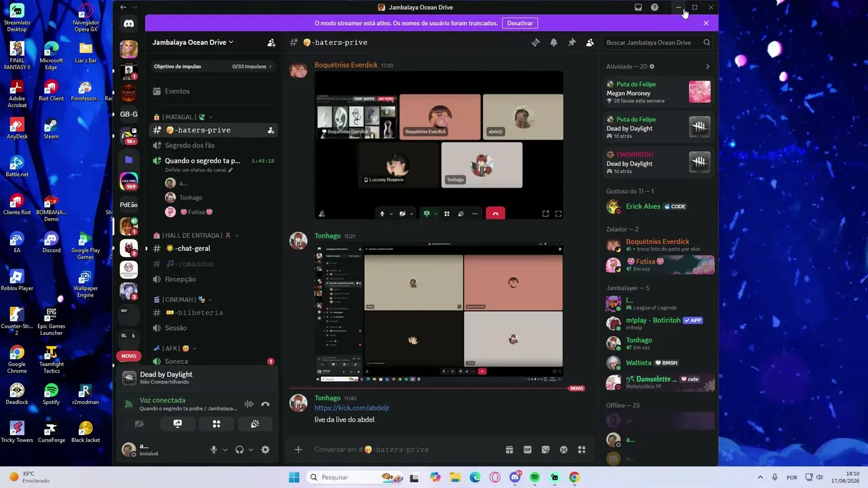This screenshot has height=488, width=868.
Task: Open the soundboard in the voice panel
Action: point(255,424)
